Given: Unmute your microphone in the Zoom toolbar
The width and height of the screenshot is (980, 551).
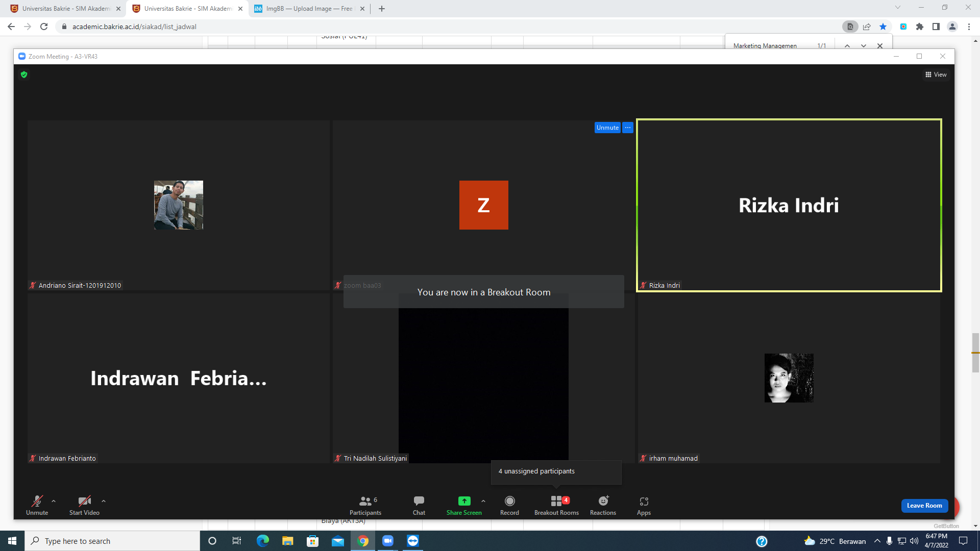Looking at the screenshot, I should 37,505.
